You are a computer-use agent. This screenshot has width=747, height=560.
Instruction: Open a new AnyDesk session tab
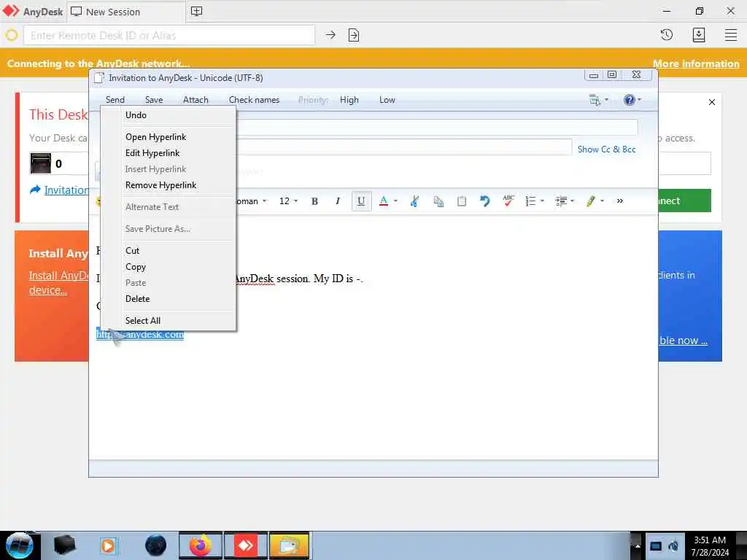pyautogui.click(x=196, y=12)
